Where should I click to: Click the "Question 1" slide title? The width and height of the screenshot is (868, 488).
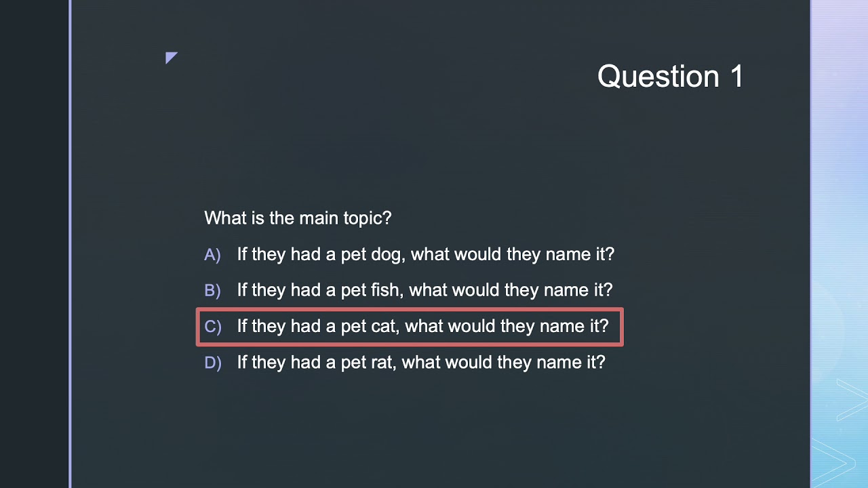[669, 77]
